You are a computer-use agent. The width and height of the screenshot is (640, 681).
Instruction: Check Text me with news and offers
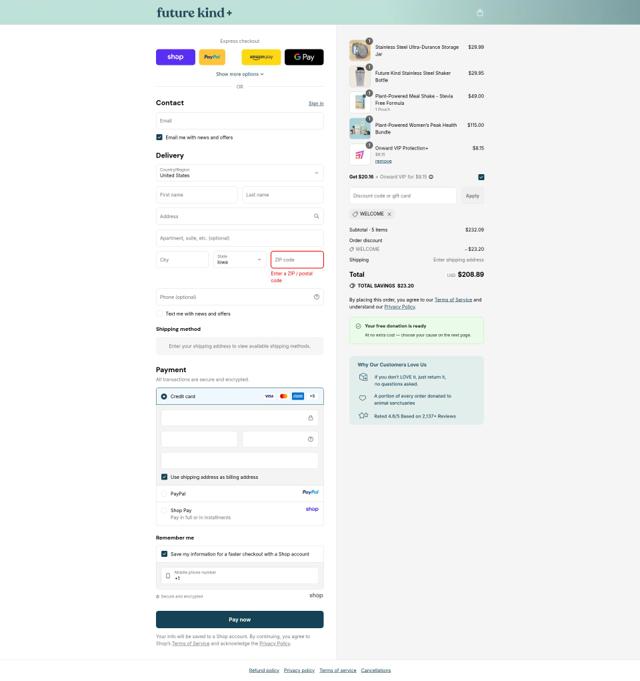159,314
